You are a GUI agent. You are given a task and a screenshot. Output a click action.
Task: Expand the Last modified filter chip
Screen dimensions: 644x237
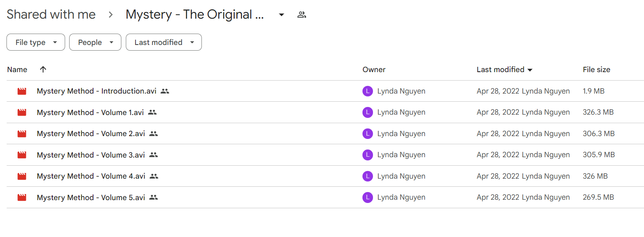coord(164,42)
